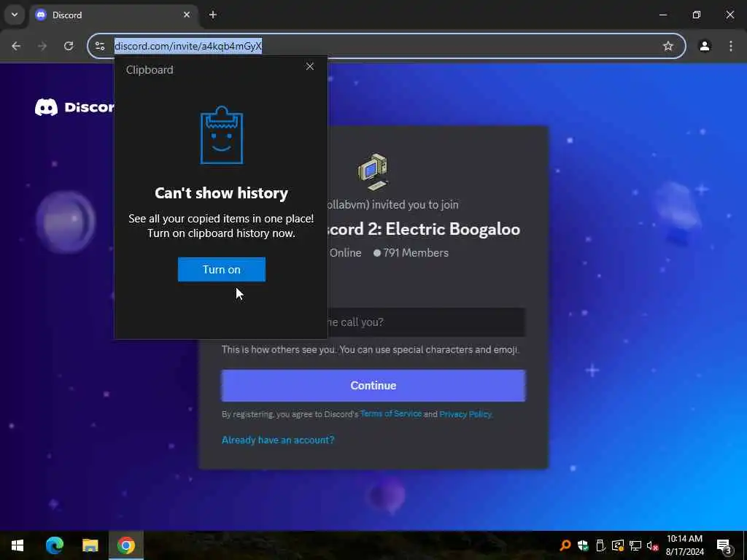The width and height of the screenshot is (747, 560).
Task: Click the Can't show history heading
Action: point(222,192)
